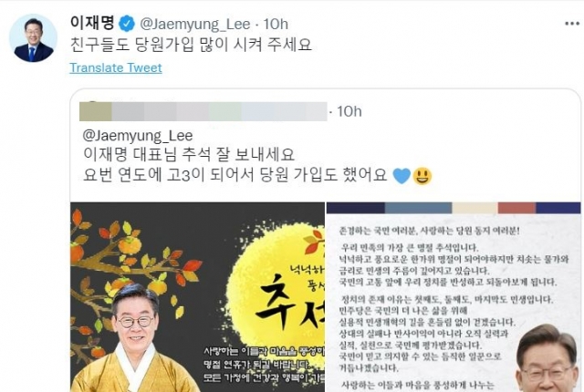Open the letter text image on right
Screen dimensions: 584x392
(454, 297)
